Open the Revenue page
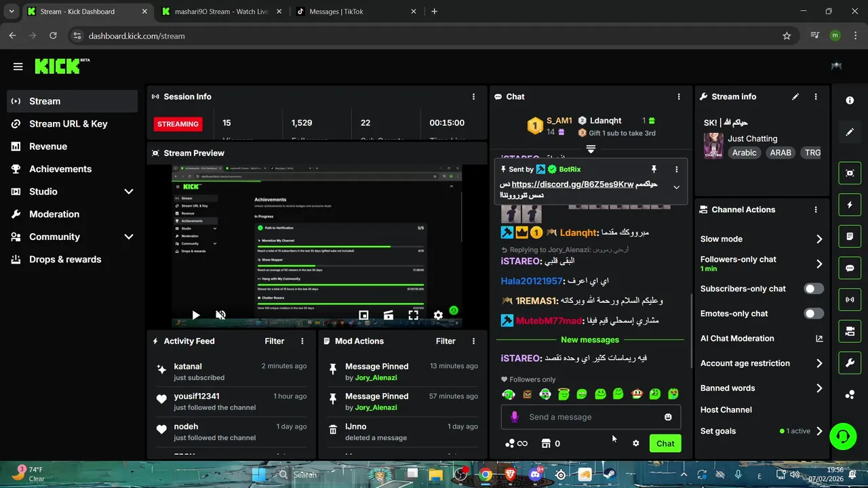868x488 pixels. point(72,146)
